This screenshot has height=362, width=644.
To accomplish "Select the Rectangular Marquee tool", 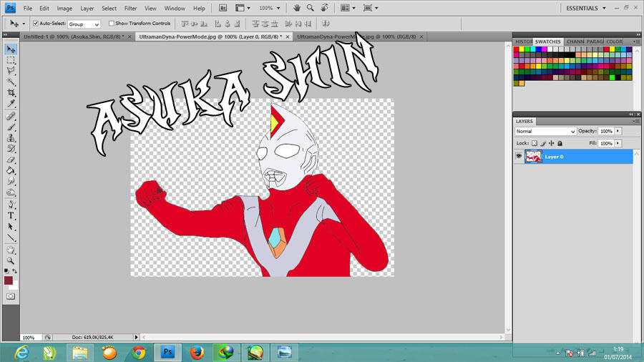I will (x=11, y=60).
